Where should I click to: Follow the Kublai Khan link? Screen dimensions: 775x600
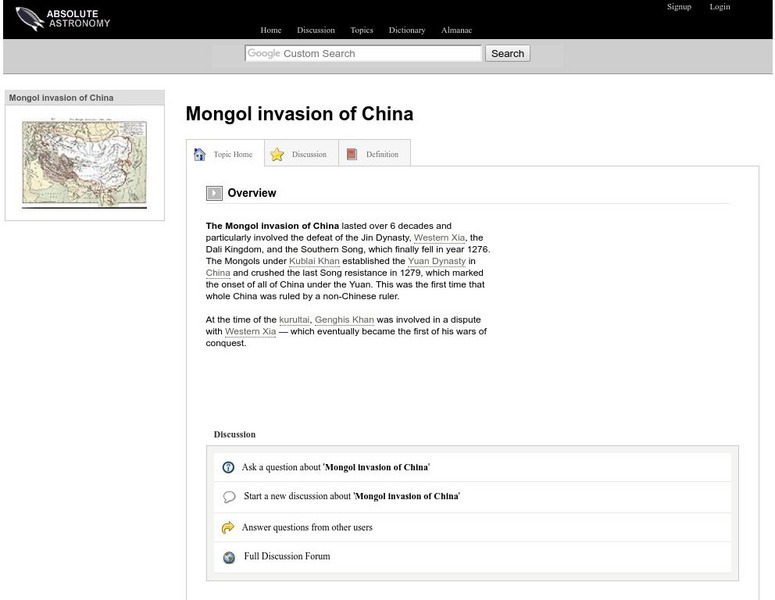(x=315, y=261)
